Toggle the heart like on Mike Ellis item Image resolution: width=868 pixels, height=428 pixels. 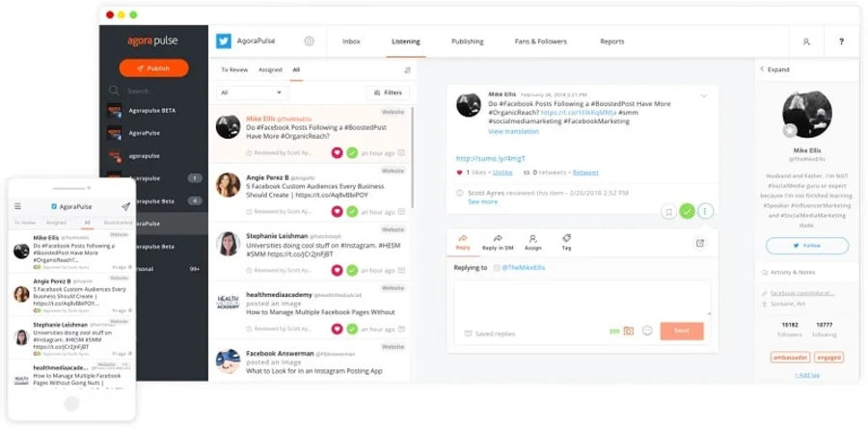tap(337, 152)
